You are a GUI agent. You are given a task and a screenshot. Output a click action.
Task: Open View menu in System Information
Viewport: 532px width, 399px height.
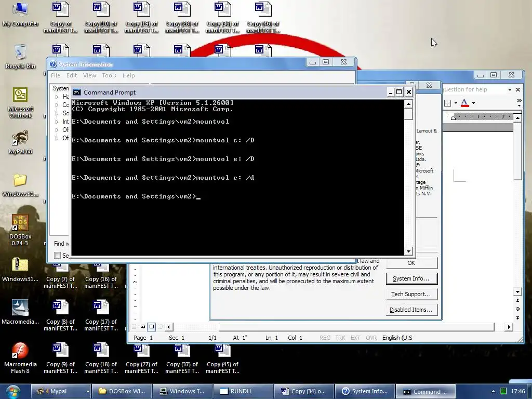89,75
